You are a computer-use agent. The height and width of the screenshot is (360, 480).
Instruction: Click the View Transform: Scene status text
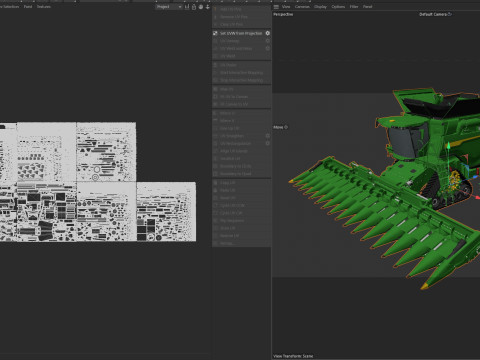tap(293, 356)
